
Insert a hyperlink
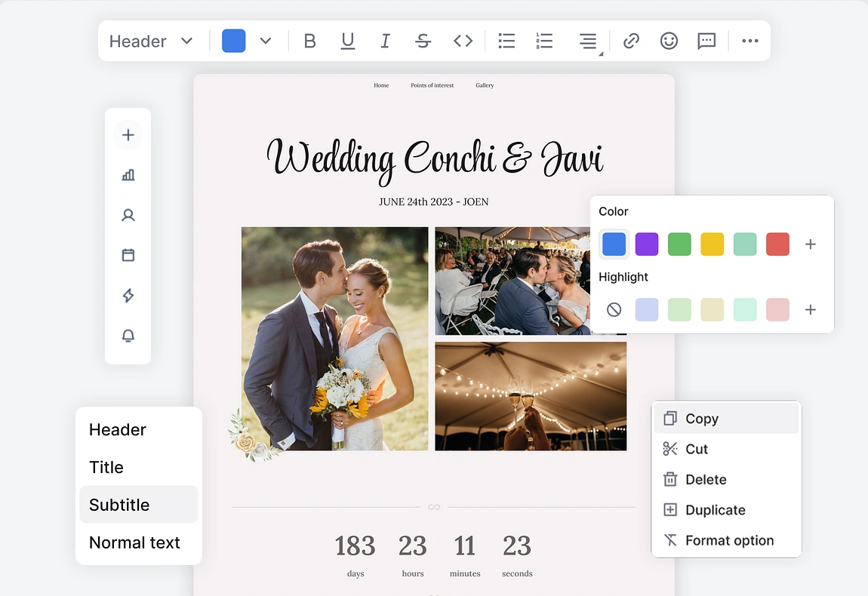(x=631, y=41)
